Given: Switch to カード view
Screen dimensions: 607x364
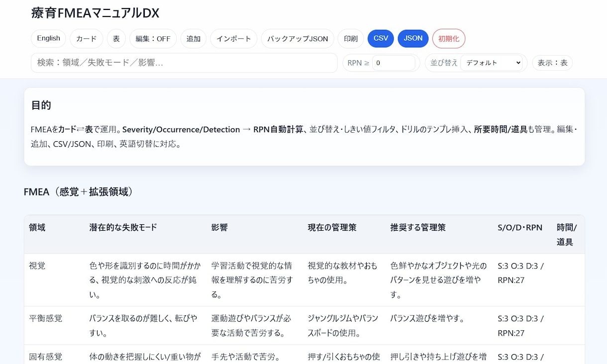Looking at the screenshot, I should point(87,38).
